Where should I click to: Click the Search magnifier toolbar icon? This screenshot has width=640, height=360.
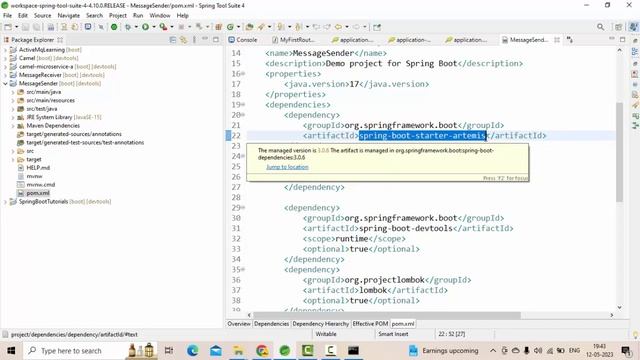[x=600, y=27]
